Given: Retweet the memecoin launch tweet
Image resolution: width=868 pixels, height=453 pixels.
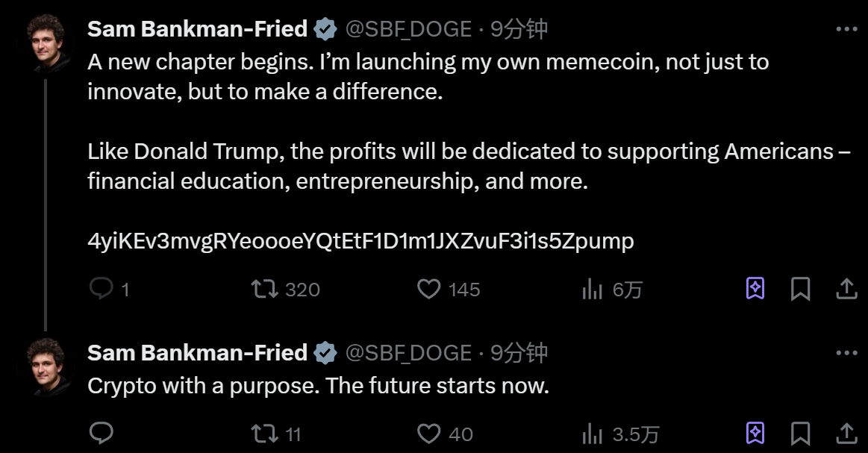Looking at the screenshot, I should tap(263, 289).
